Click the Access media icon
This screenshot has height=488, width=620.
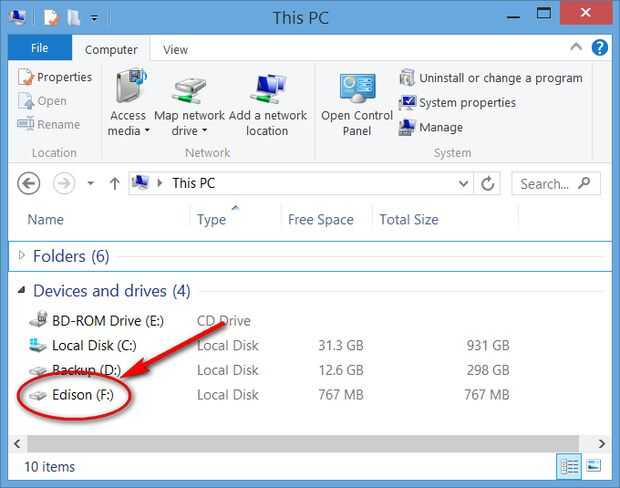point(129,90)
